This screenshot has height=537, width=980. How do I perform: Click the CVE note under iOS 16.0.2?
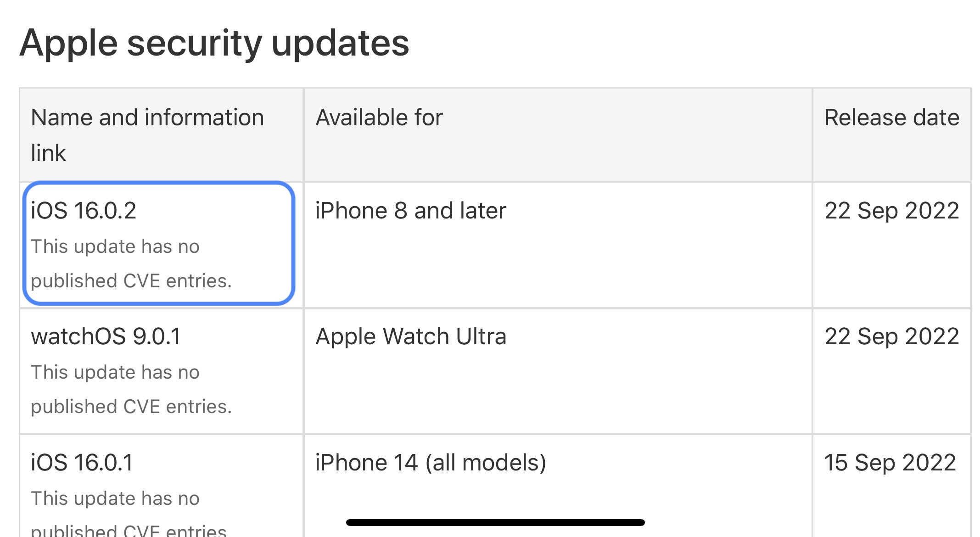[x=131, y=264]
